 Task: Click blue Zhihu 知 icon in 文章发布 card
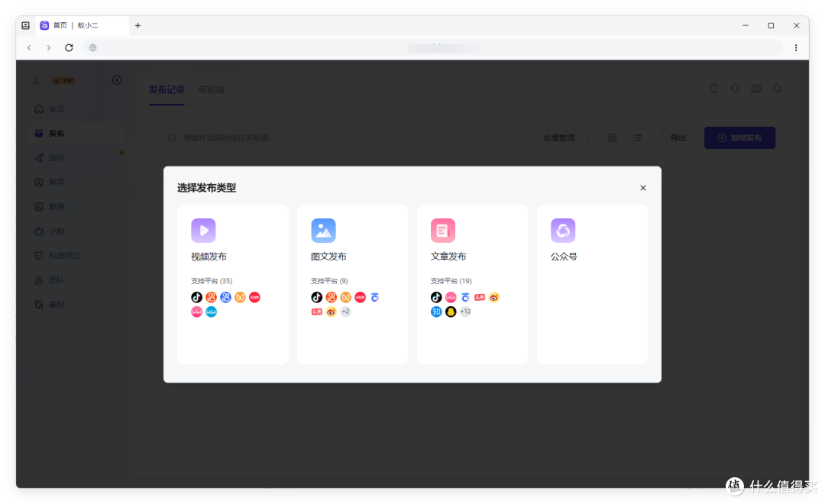436,312
